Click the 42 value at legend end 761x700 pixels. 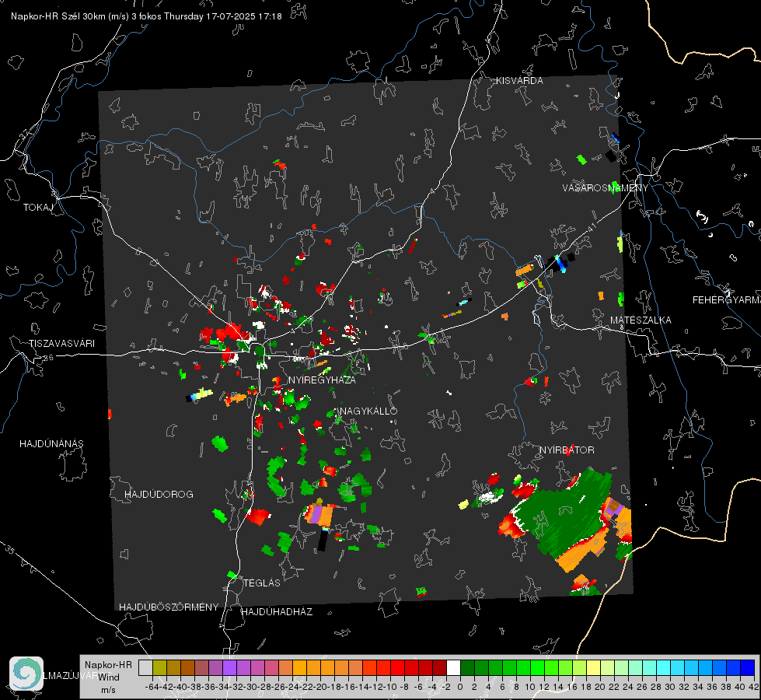tap(753, 687)
